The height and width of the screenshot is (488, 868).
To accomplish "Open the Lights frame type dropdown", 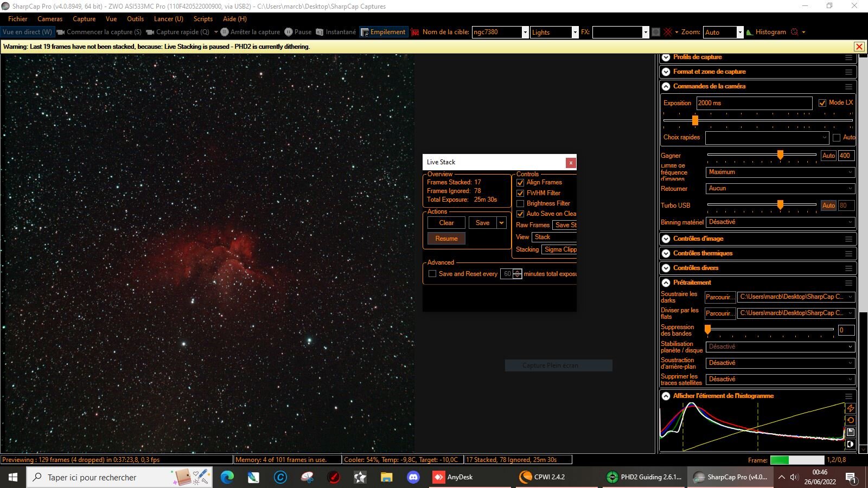I will 575,33.
